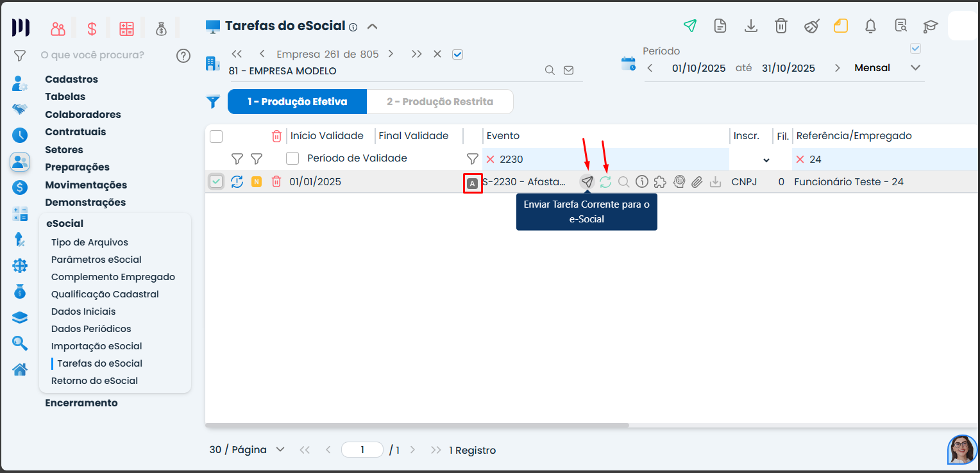Toggle the header select-all checkbox

click(216, 136)
